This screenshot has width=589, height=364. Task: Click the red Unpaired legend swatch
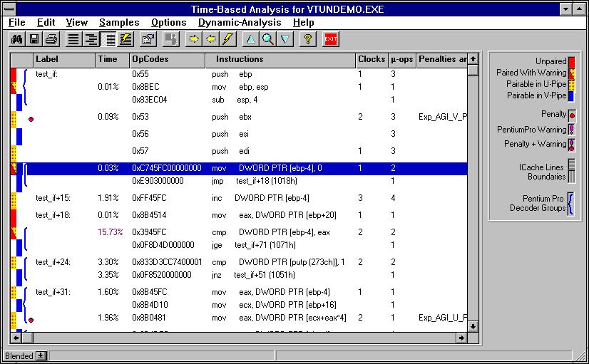(571, 62)
